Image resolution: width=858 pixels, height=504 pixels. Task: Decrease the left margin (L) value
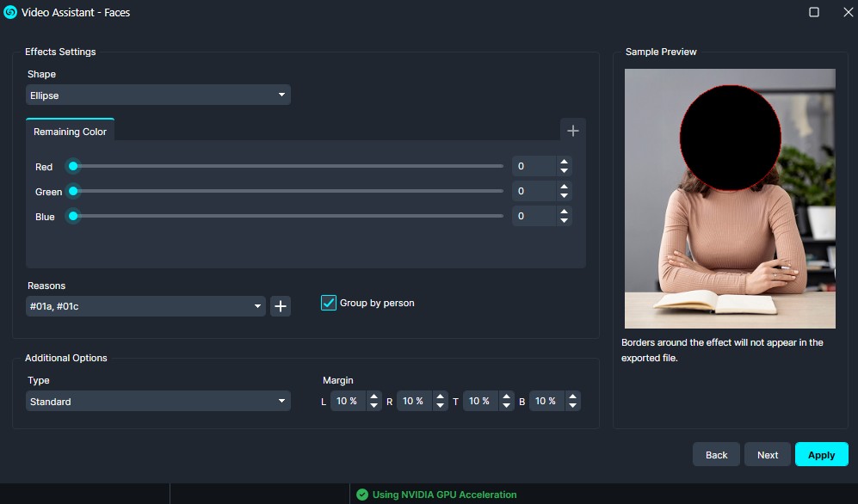pos(373,406)
